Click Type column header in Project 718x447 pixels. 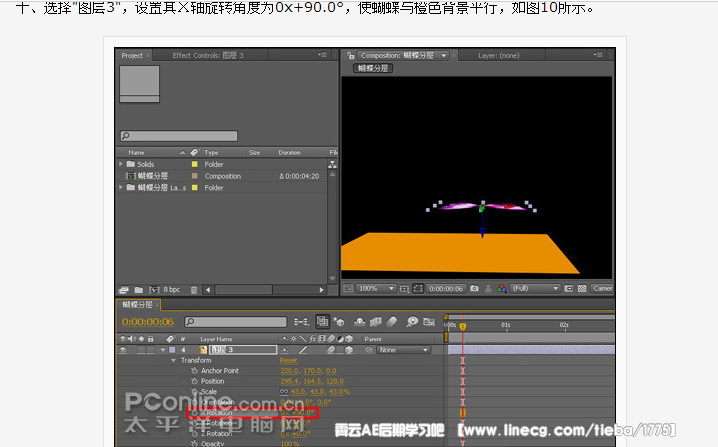point(211,153)
